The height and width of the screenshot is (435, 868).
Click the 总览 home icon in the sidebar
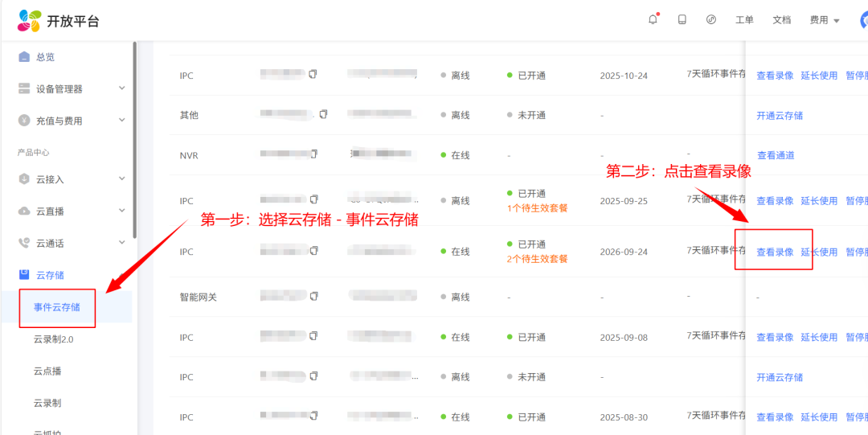[x=24, y=56]
